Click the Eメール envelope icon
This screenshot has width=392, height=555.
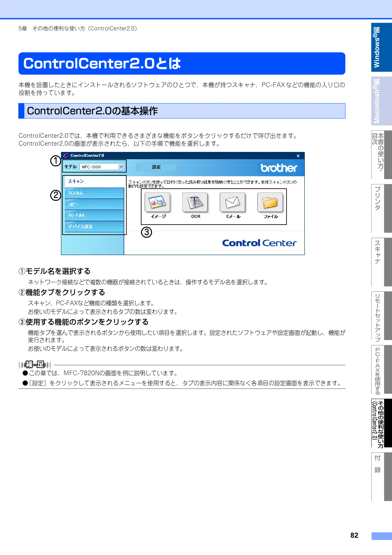[x=232, y=202]
